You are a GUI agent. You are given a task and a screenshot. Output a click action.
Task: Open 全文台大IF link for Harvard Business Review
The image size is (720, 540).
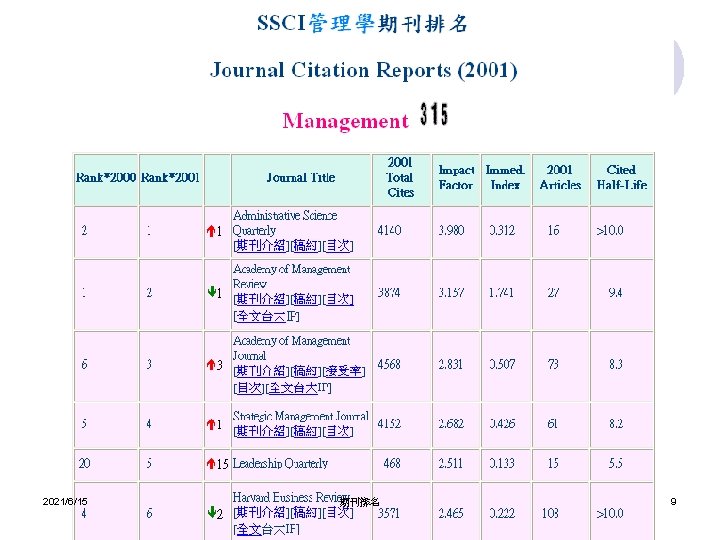point(266,529)
